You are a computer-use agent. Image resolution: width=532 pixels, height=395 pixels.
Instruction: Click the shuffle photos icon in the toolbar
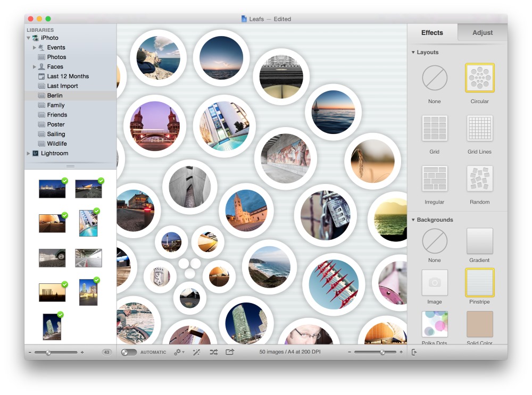tap(214, 352)
